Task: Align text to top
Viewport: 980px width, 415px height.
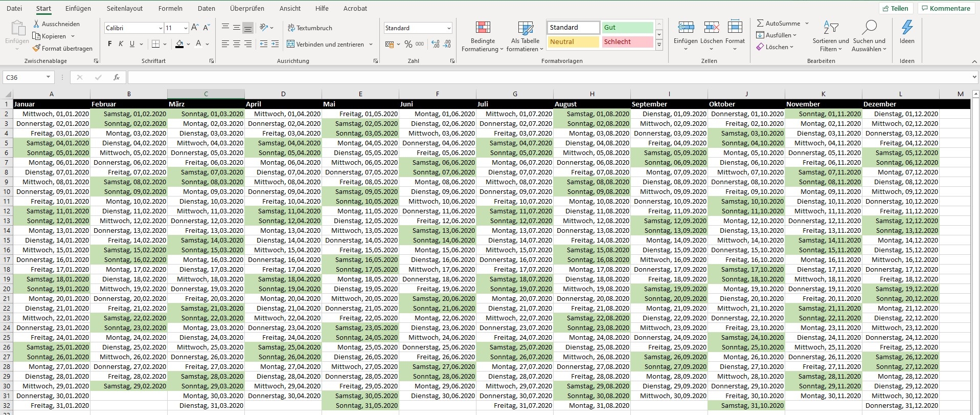Action: pos(225,27)
